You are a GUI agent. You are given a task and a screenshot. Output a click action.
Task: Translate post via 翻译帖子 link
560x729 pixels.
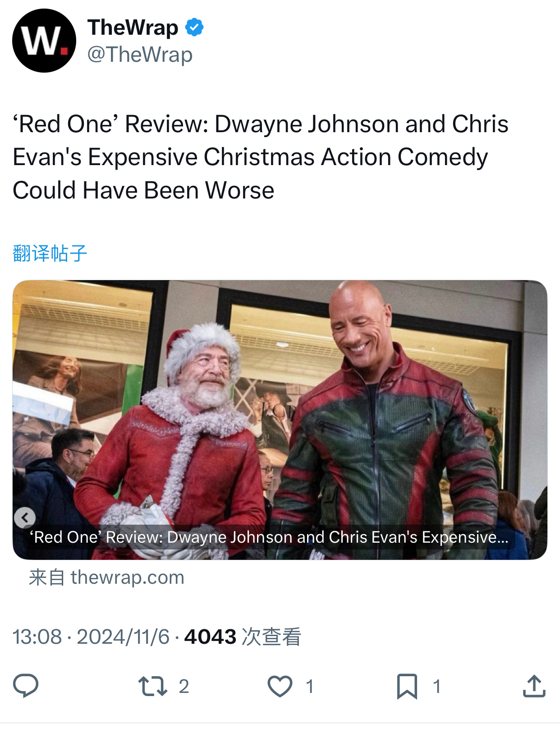pyautogui.click(x=50, y=253)
